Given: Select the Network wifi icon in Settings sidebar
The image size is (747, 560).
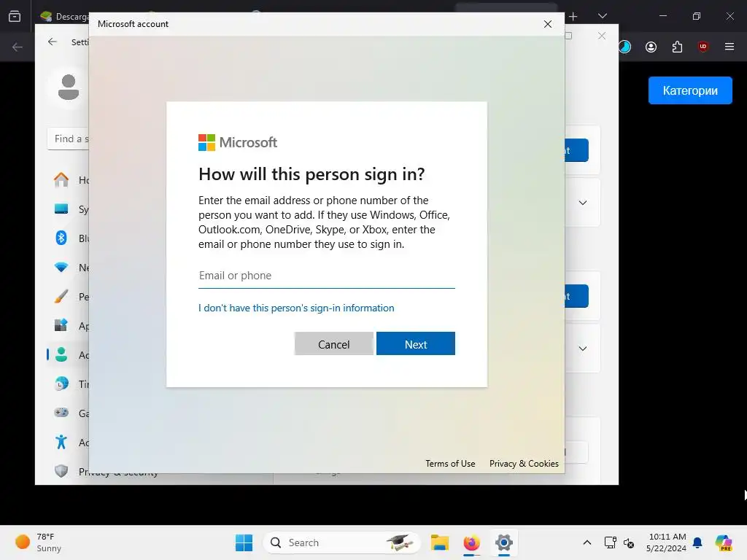Looking at the screenshot, I should tap(61, 267).
